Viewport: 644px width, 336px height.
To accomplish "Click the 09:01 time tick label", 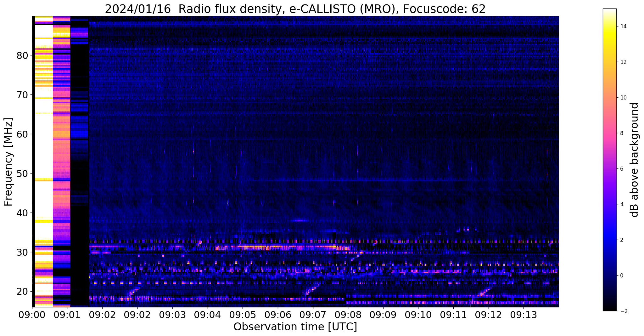I will 67,315.
